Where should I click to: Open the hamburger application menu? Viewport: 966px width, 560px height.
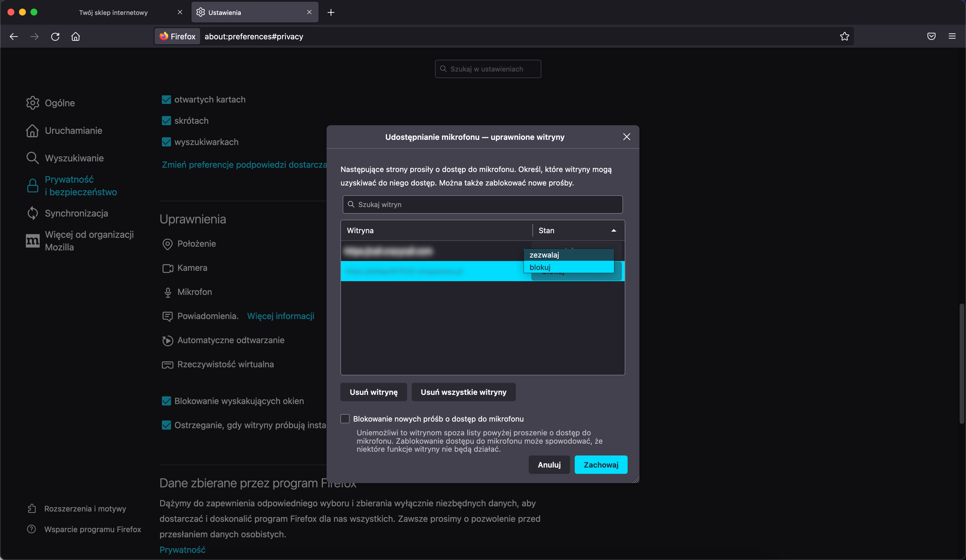coord(952,36)
